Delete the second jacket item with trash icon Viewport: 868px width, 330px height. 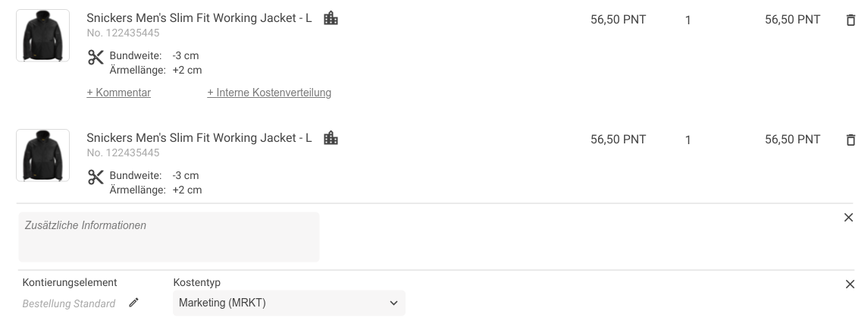[x=851, y=140]
